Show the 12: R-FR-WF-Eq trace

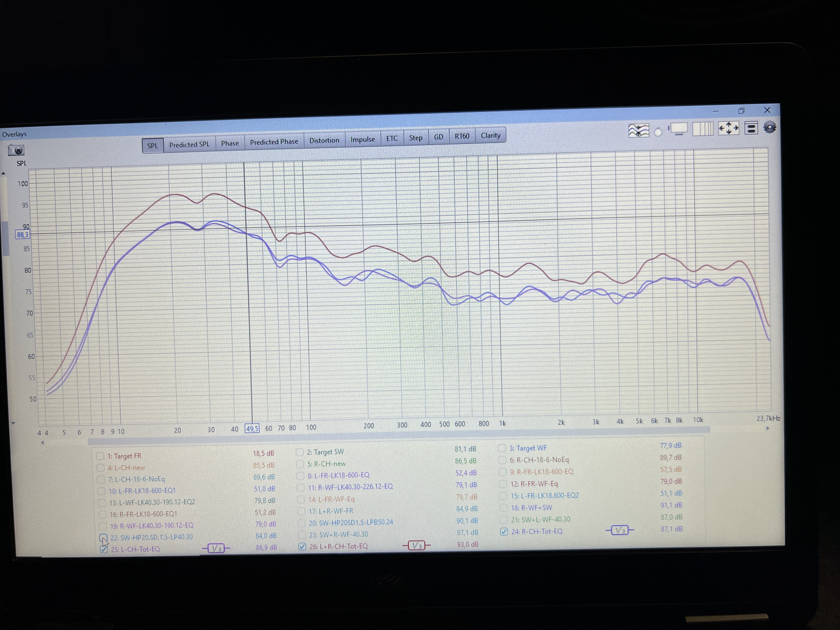(503, 484)
